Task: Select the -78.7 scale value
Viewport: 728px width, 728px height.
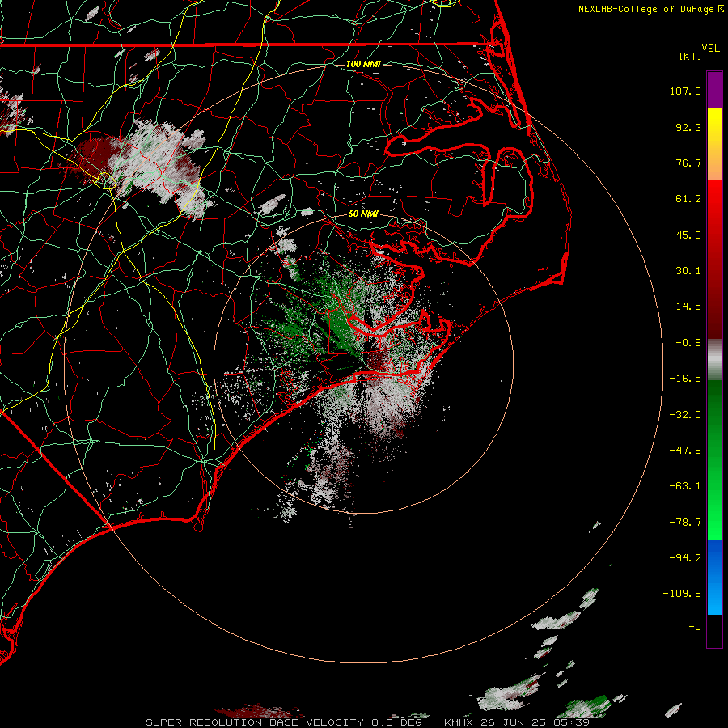Action: coord(685,523)
